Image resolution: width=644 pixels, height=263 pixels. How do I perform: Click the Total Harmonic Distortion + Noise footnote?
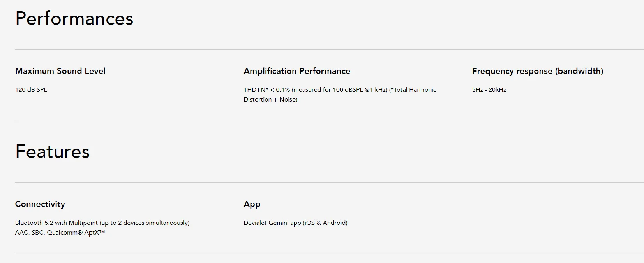click(340, 95)
